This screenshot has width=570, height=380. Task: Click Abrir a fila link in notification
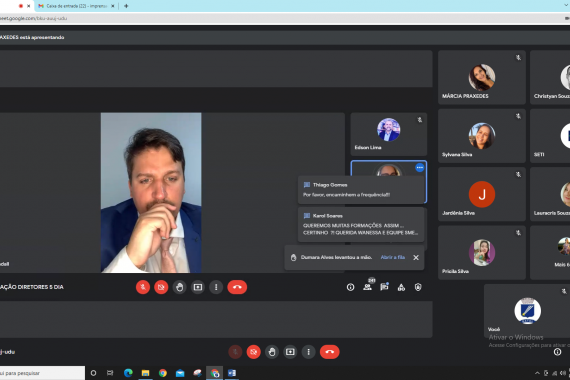click(x=393, y=257)
